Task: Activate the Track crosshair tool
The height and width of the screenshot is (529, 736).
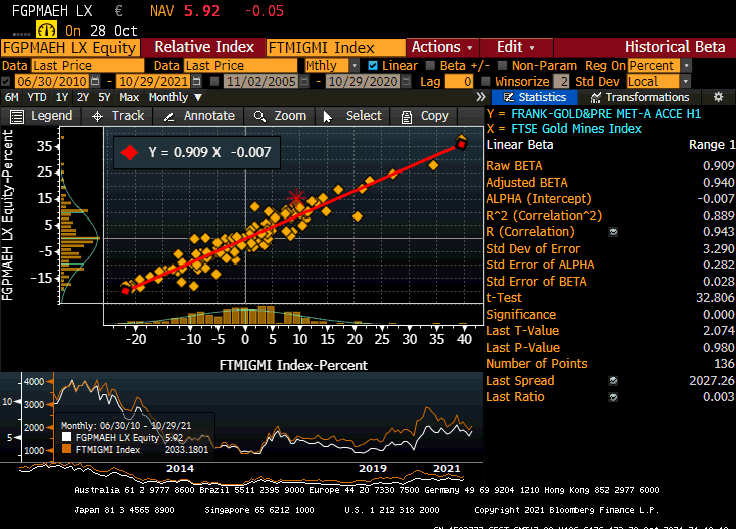Action: (98, 116)
